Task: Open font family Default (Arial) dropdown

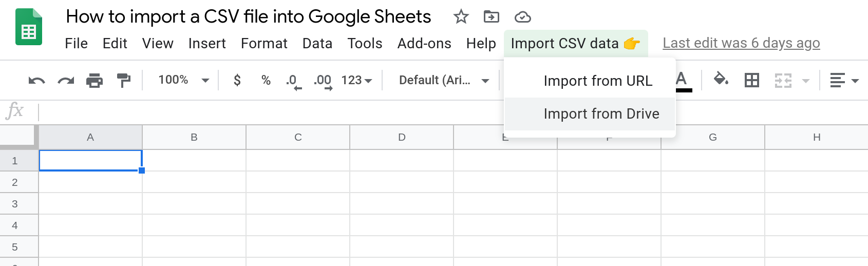Action: 444,80
